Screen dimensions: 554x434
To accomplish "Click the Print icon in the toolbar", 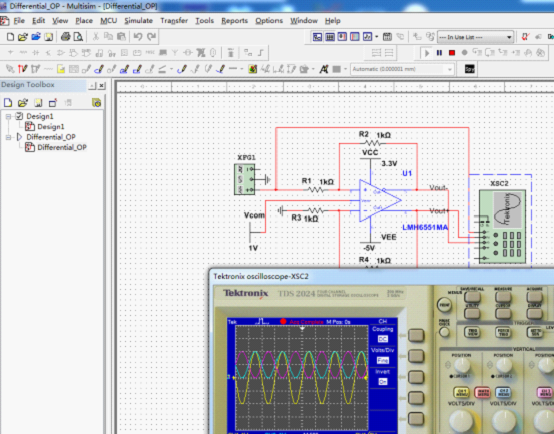I will [66, 37].
